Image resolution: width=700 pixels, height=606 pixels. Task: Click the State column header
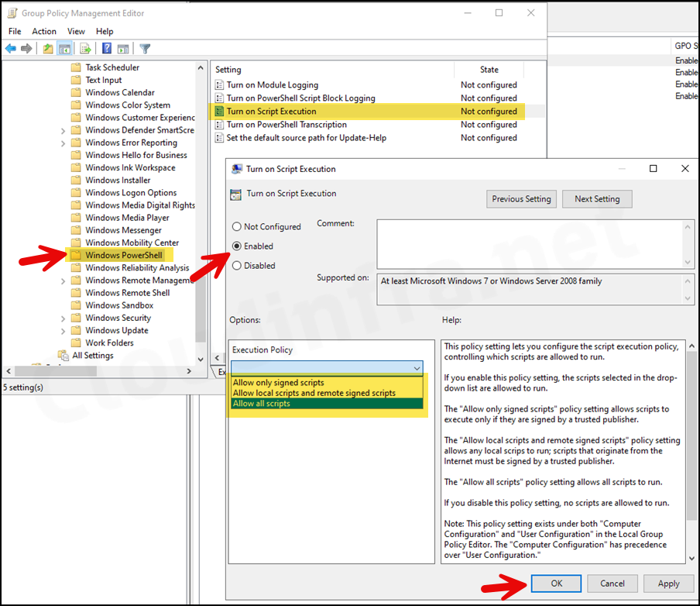(x=489, y=70)
